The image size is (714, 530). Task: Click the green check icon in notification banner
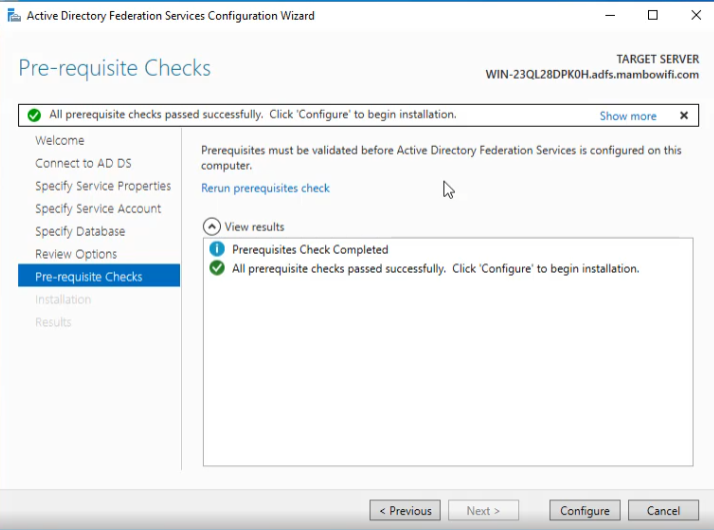[x=34, y=115]
